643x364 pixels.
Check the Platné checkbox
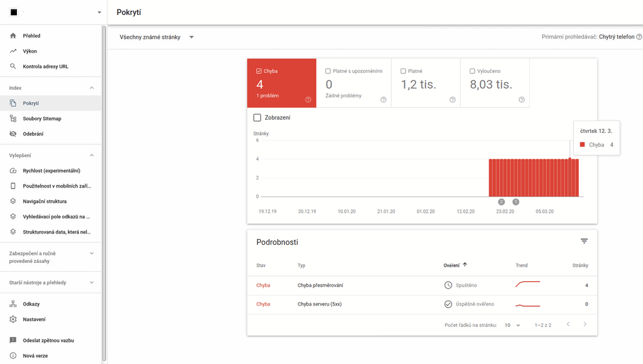[403, 71]
